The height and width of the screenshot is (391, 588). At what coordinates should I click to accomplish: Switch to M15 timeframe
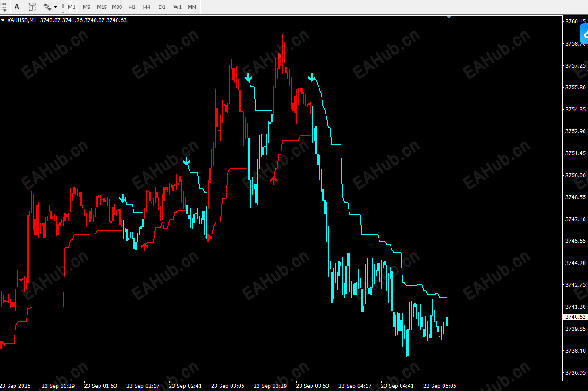point(102,7)
